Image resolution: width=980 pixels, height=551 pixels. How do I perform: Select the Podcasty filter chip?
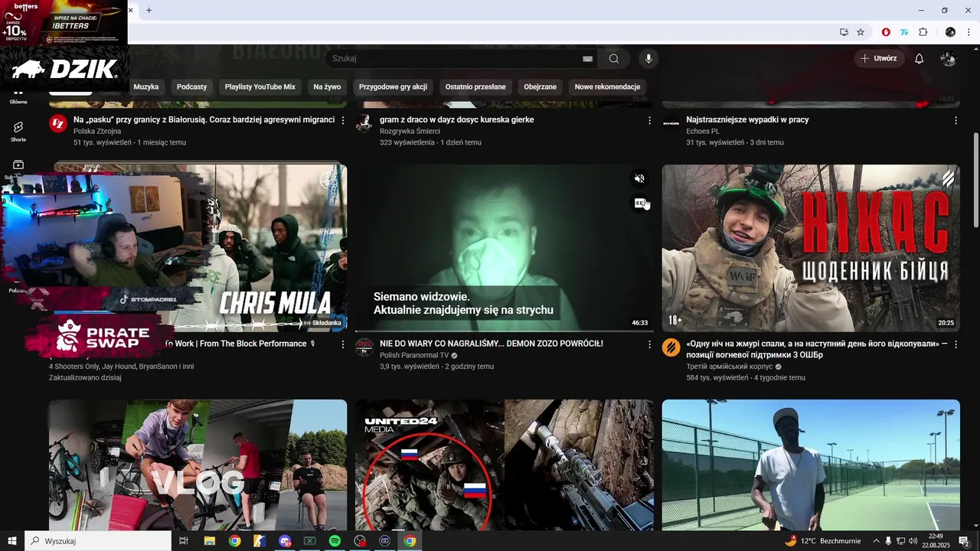click(x=191, y=86)
